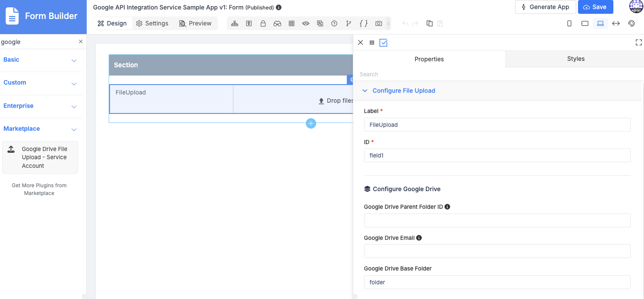Click Get More Plugins from Marketplace link
This screenshot has height=299, width=644.
coord(39,189)
